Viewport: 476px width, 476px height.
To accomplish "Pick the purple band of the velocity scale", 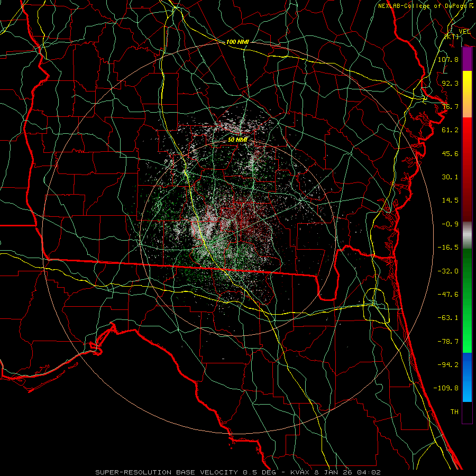I will (x=467, y=59).
